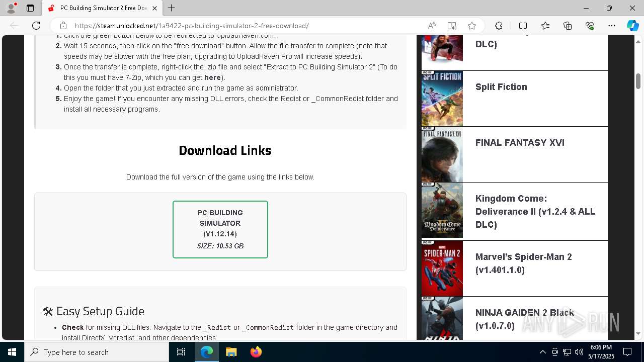Image resolution: width=644 pixels, height=362 pixels.
Task: View site information lock icon
Action: click(63, 26)
